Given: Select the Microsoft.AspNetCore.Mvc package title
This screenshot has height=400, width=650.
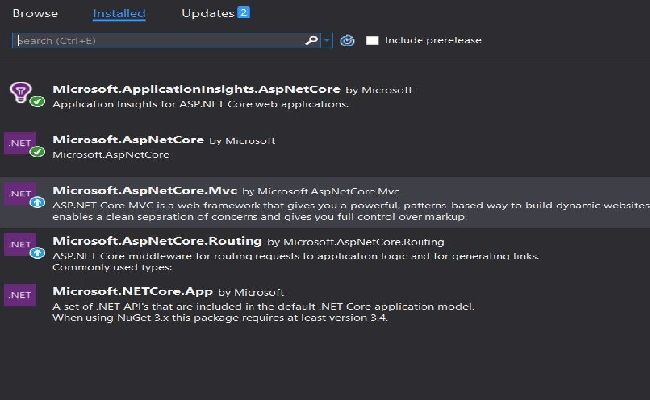Looking at the screenshot, I should click(145, 191).
